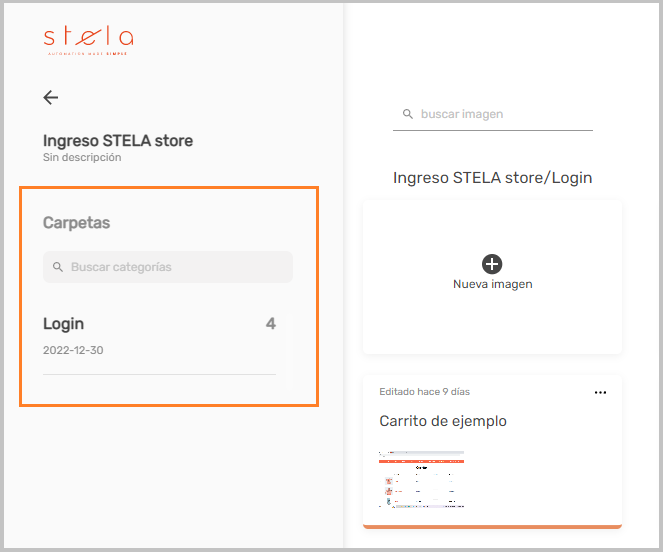Select the Login folder
The image size is (663, 552).
click(x=159, y=336)
